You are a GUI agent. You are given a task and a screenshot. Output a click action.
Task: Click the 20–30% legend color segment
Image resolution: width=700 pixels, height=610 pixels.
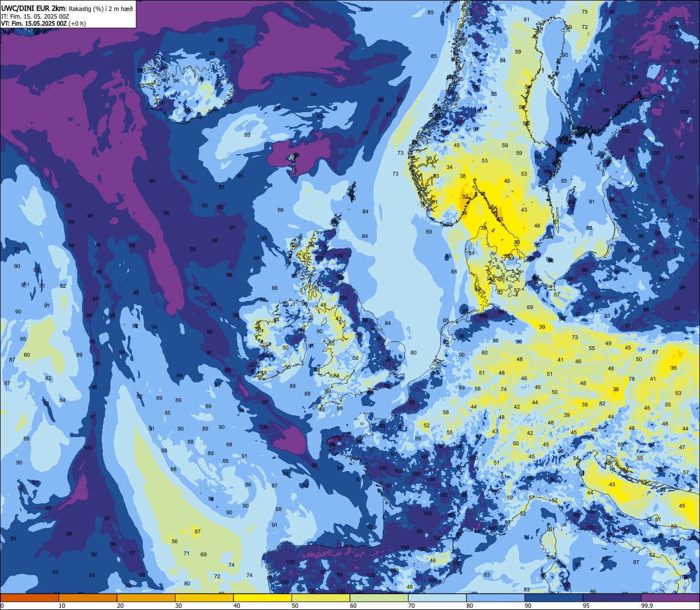pyautogui.click(x=146, y=598)
